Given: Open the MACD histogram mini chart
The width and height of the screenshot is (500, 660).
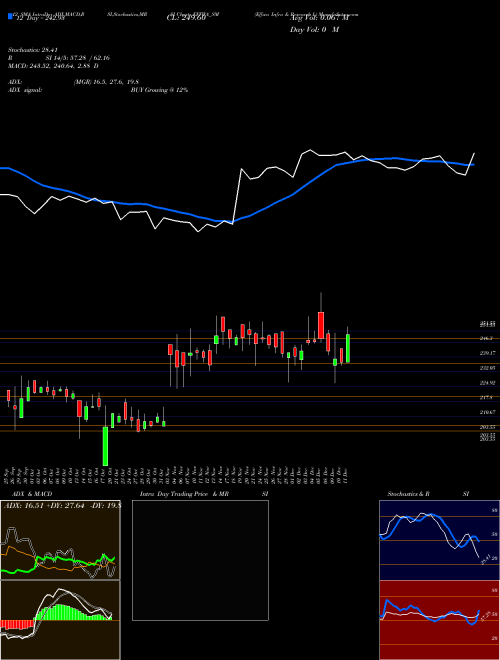Looking at the screenshot, I should (60, 620).
